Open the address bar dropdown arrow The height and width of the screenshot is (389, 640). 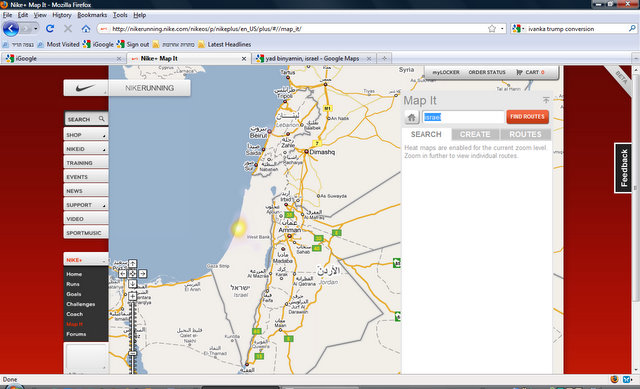[x=502, y=29]
